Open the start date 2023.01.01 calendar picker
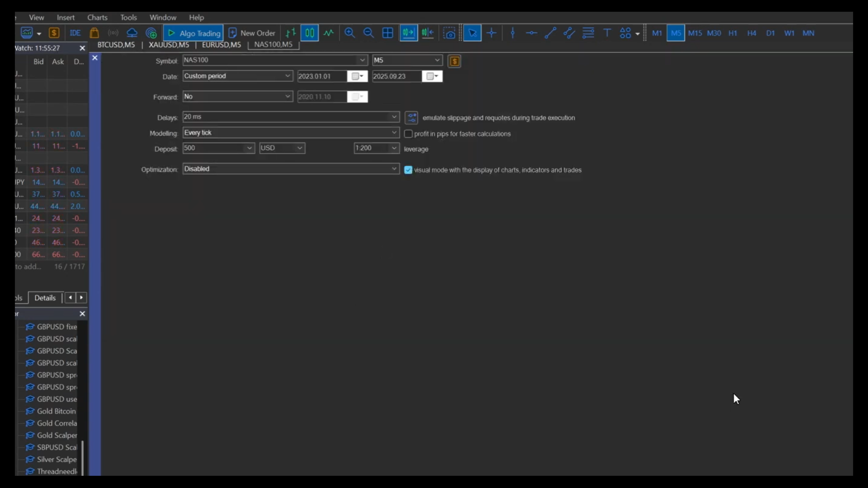Screen dimensions: 868x488 (358, 76)
